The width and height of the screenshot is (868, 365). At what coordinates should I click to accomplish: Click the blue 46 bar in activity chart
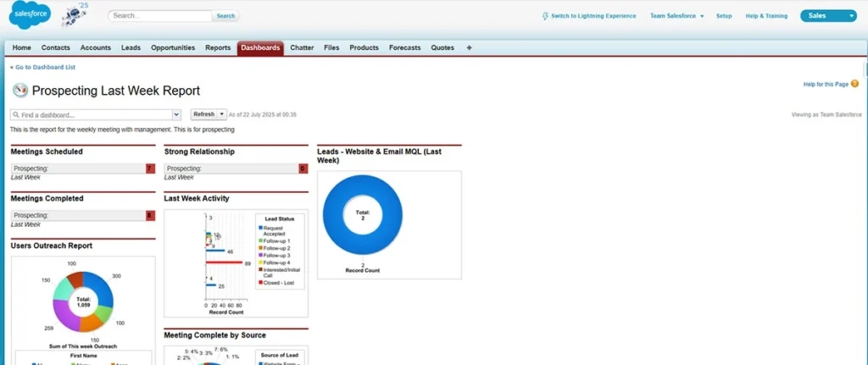(x=215, y=251)
